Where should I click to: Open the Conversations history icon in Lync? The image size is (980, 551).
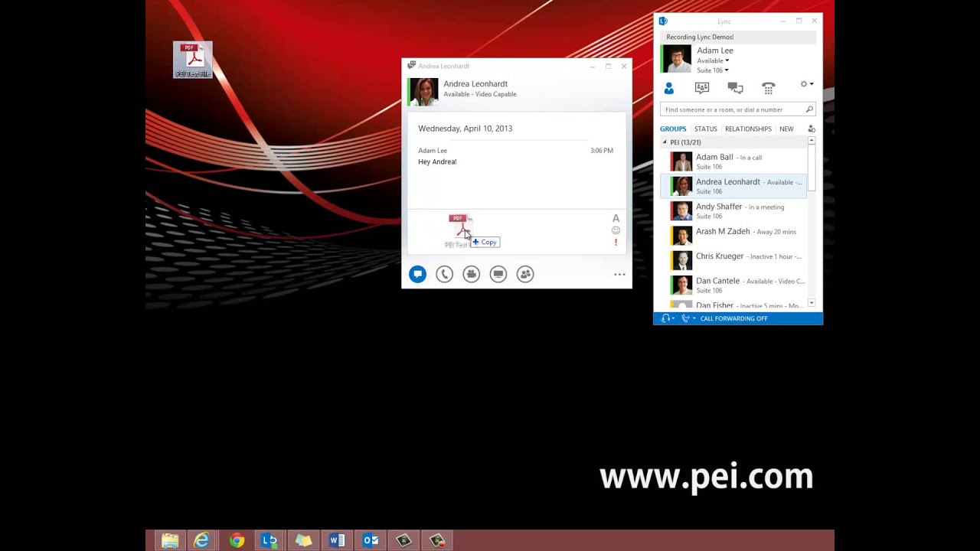coord(735,88)
